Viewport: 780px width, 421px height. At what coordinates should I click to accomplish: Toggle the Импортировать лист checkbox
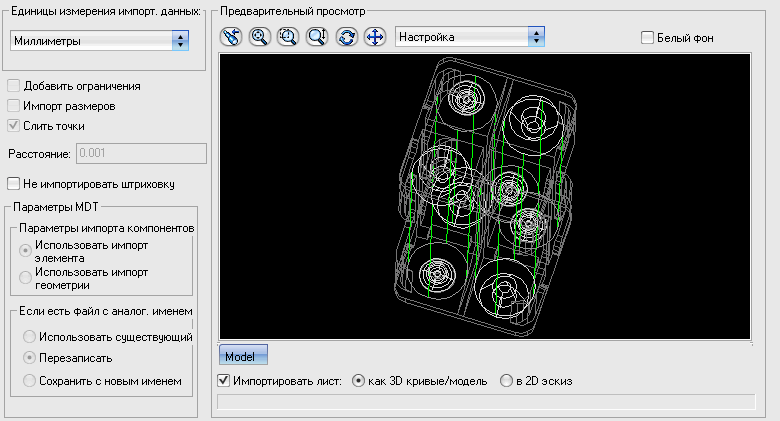pyautogui.click(x=224, y=381)
